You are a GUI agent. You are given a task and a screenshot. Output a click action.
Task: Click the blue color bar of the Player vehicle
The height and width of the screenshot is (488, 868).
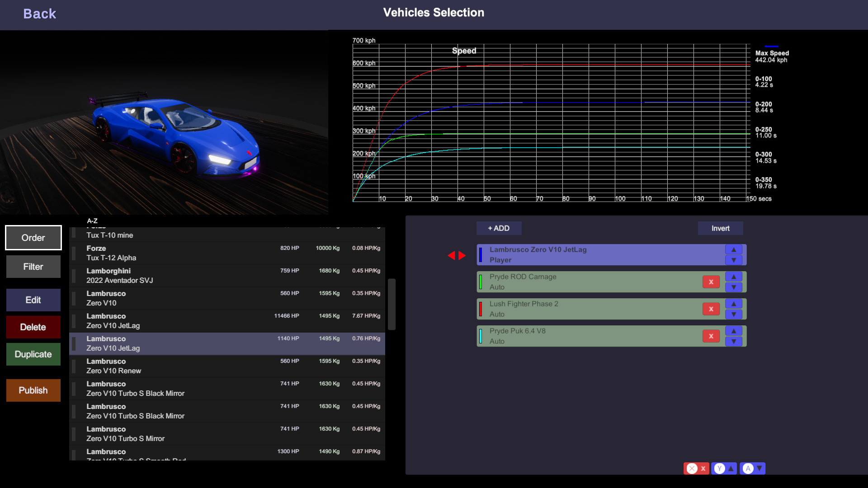click(480, 254)
